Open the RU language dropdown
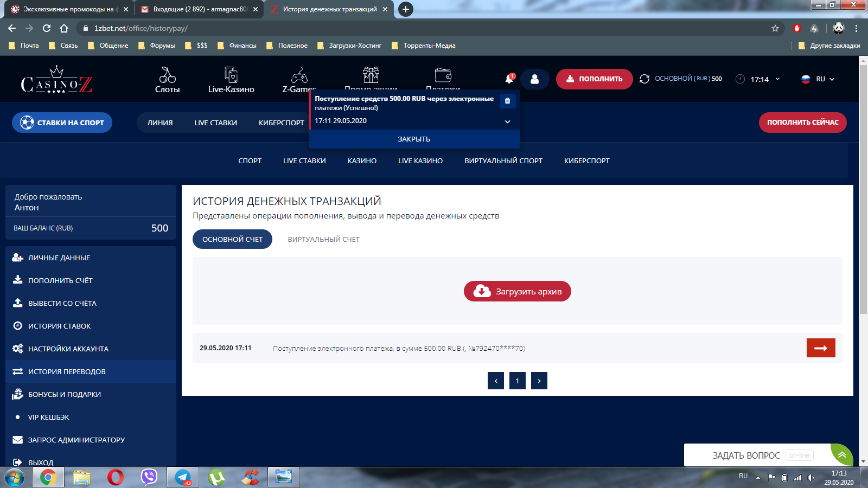This screenshot has height=488, width=868. pyautogui.click(x=818, y=79)
